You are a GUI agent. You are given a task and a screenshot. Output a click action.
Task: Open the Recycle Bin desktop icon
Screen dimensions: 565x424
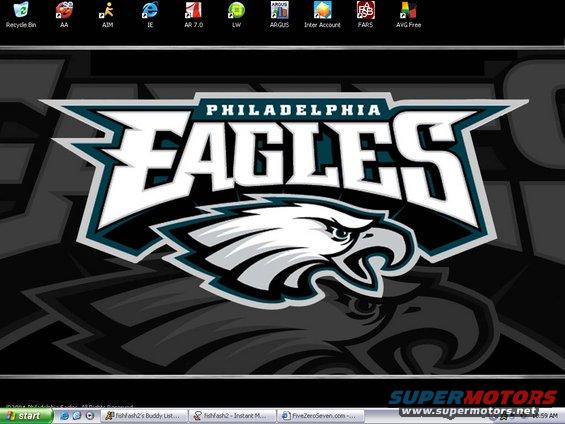(21, 14)
